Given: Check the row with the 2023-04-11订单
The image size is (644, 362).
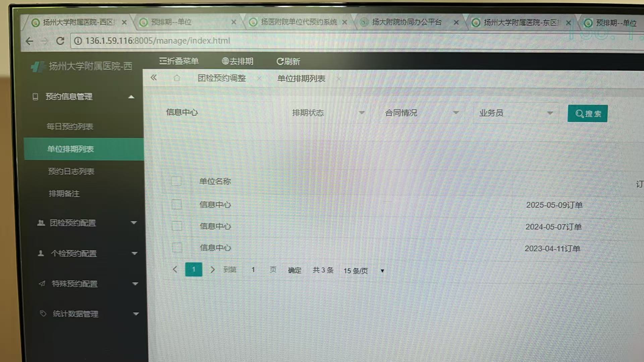Looking at the screenshot, I should click(x=177, y=248).
